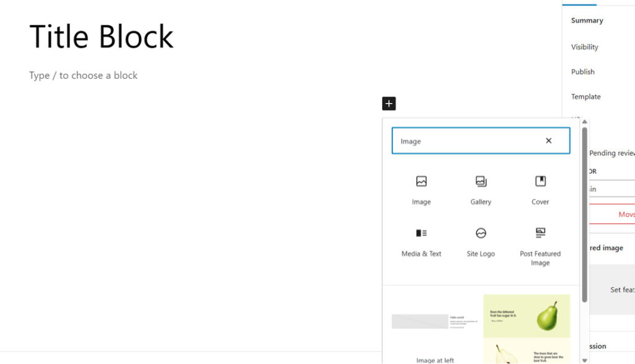Click the inserter scrollbar down arrow

584,360
